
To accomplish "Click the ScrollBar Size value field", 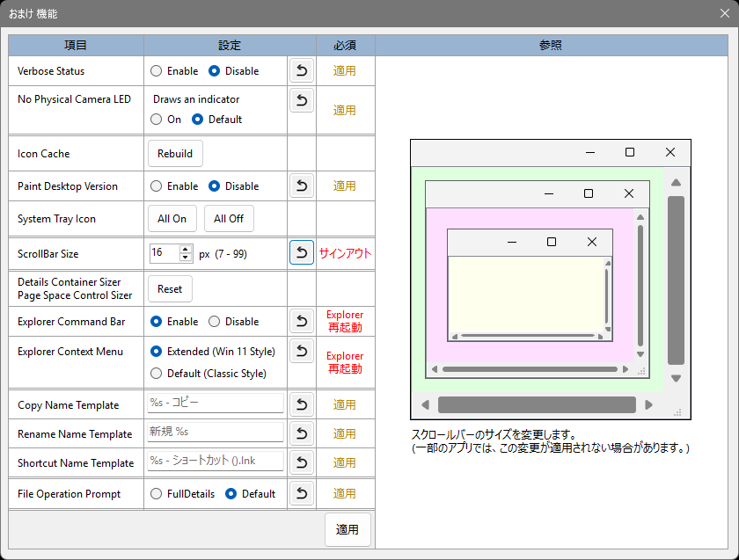I will click(x=165, y=253).
